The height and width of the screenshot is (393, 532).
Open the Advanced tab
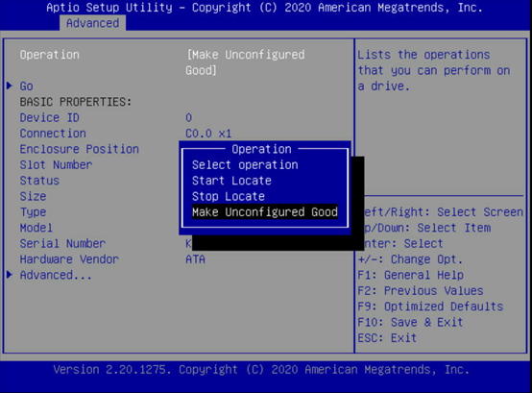(92, 23)
